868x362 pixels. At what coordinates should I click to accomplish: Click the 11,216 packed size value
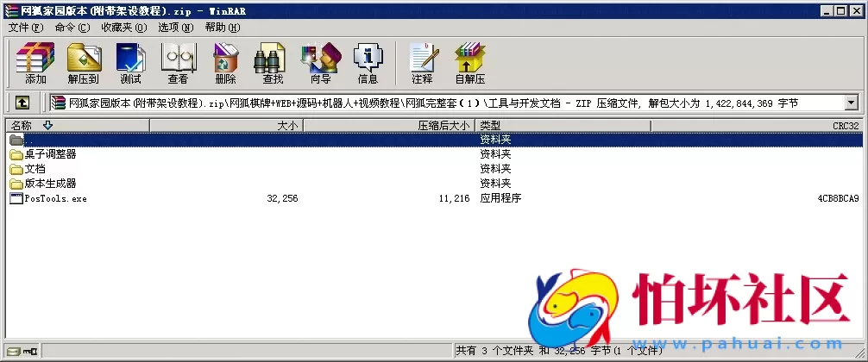pos(454,198)
